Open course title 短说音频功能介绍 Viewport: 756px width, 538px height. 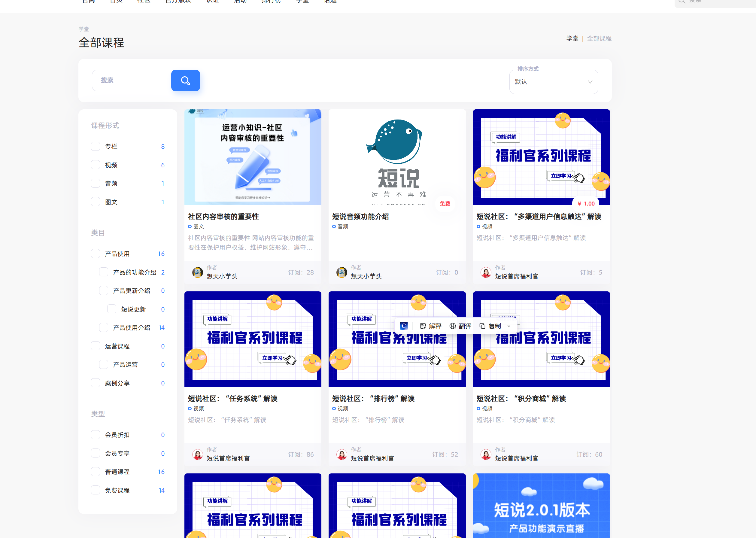tap(361, 216)
